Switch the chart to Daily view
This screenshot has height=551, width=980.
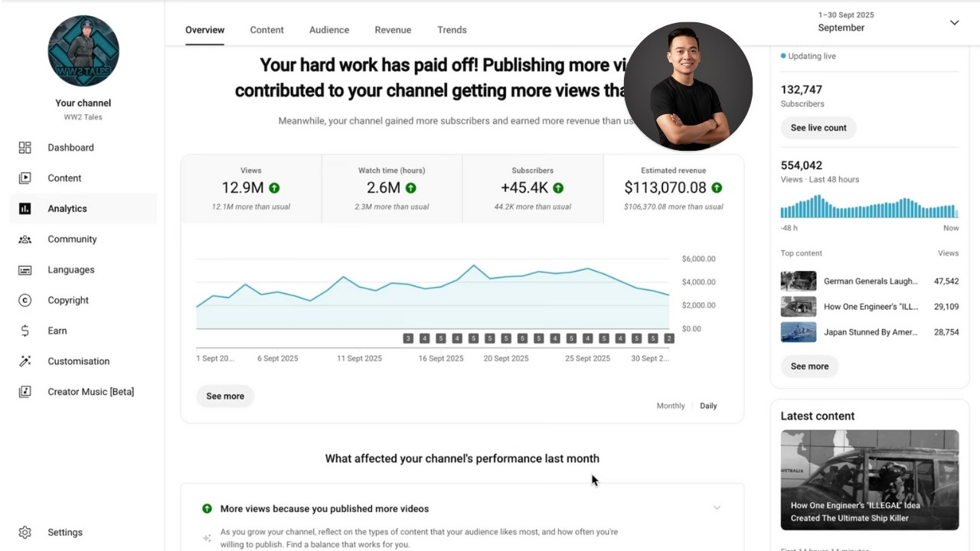pos(708,406)
